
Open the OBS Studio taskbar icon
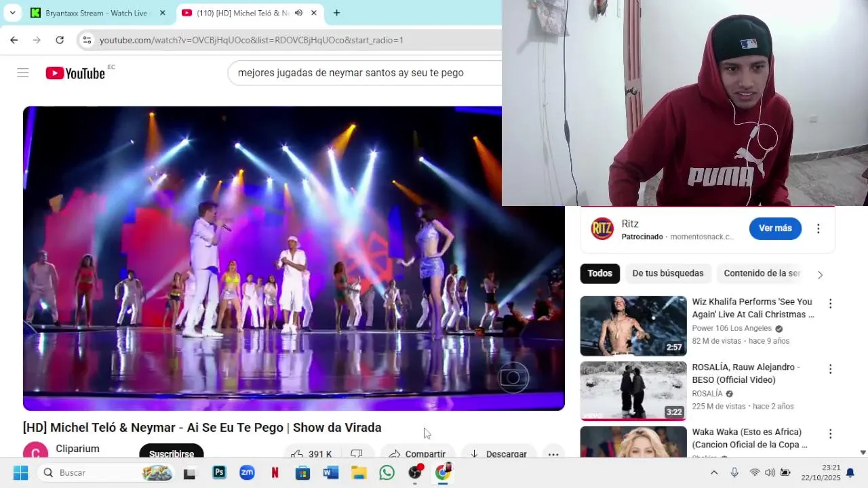tap(415, 472)
